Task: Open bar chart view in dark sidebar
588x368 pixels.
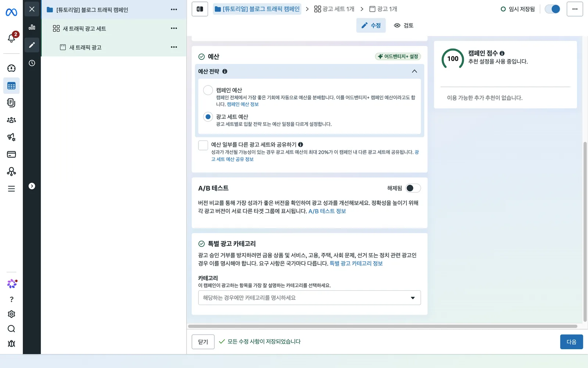Action: pyautogui.click(x=32, y=27)
